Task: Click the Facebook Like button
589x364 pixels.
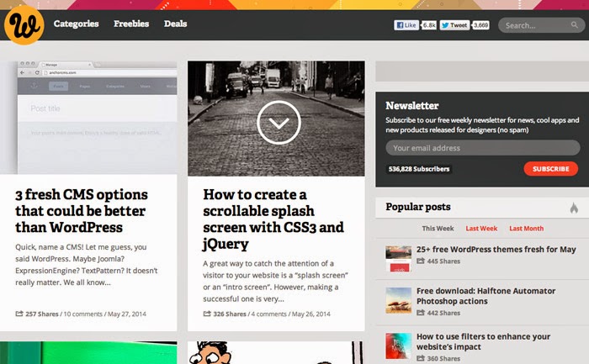Action: point(407,25)
